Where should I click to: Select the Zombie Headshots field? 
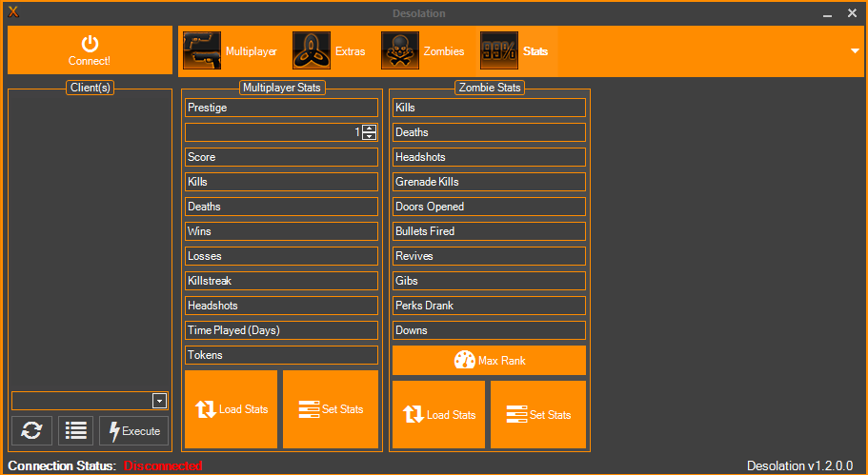pos(489,157)
